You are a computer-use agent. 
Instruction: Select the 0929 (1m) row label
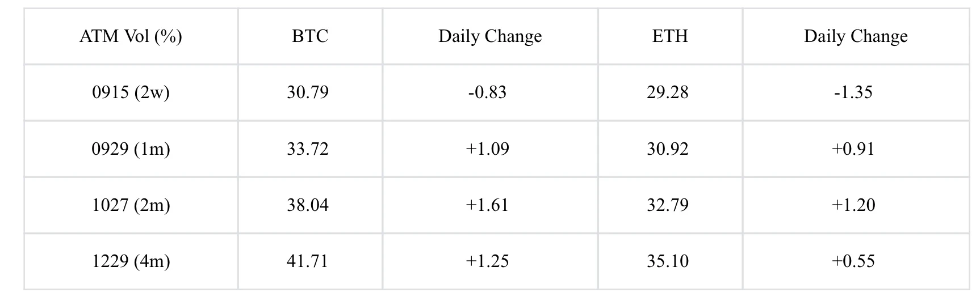tap(131, 149)
